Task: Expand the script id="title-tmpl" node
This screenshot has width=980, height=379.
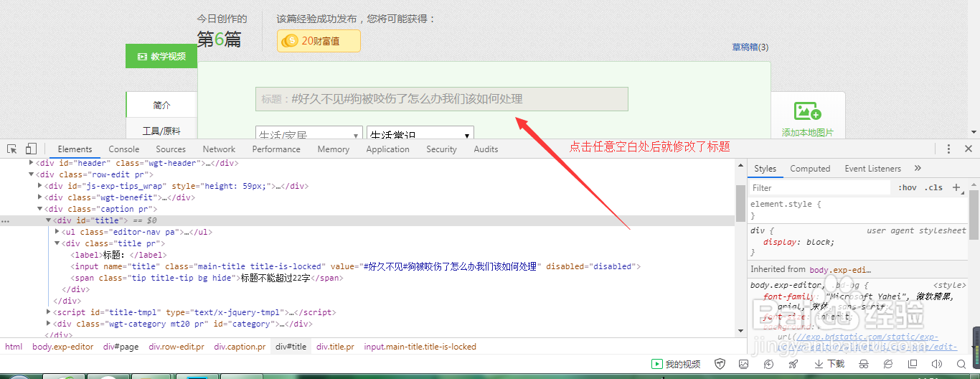Action: pos(50,312)
